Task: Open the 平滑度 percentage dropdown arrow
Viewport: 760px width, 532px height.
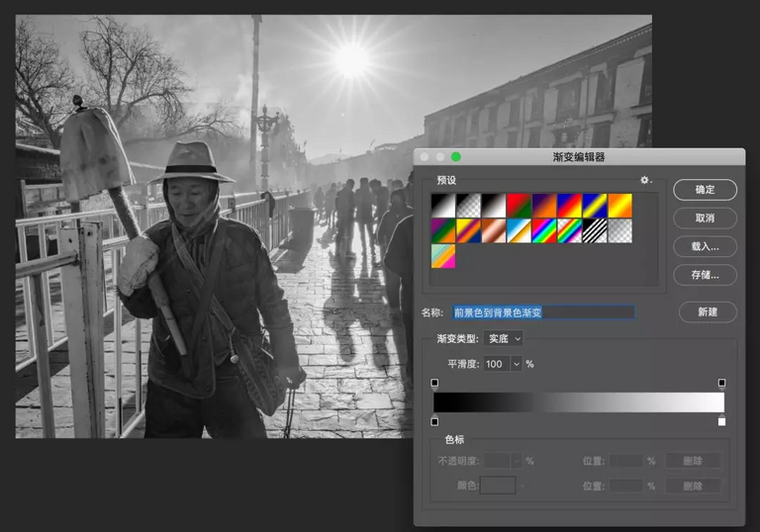Action: point(516,364)
